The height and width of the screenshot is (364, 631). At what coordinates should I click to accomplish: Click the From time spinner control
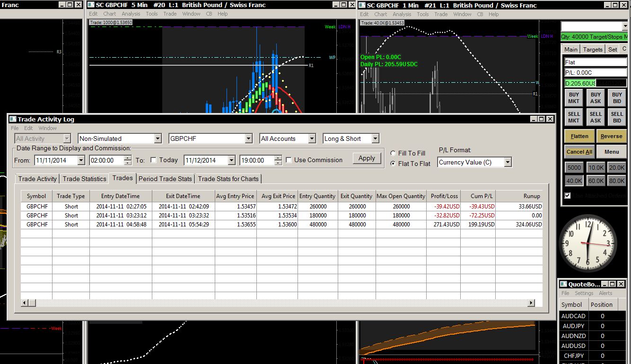pos(128,160)
